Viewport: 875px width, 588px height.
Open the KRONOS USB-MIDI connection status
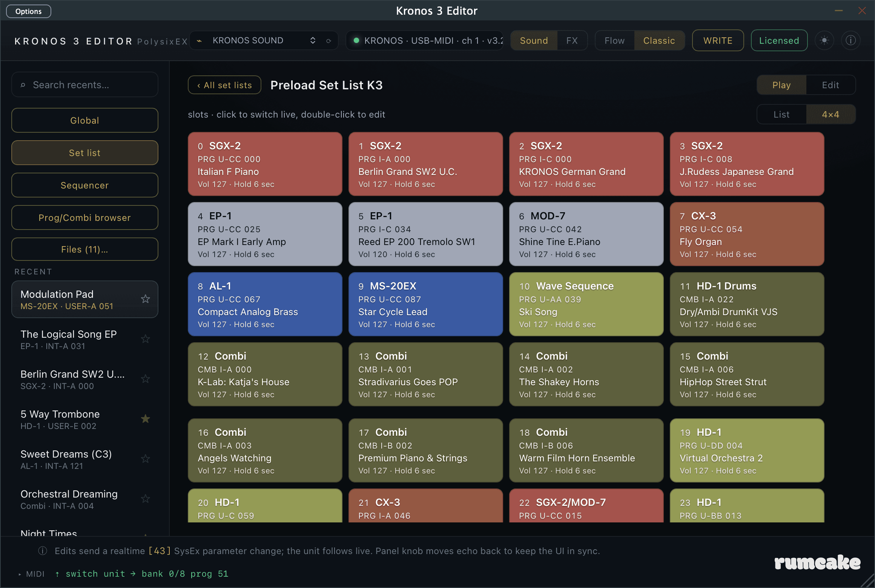click(425, 40)
